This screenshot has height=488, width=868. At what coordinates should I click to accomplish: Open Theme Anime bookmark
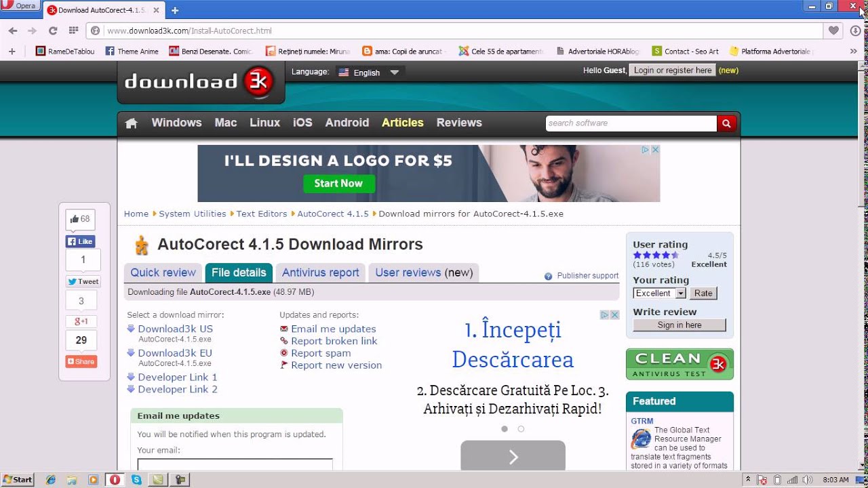click(x=132, y=51)
